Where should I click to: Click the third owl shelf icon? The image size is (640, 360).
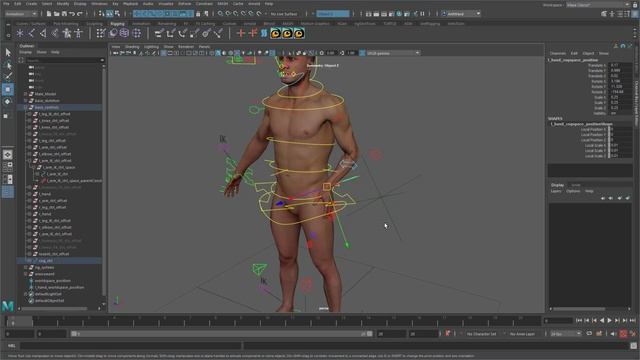click(x=299, y=33)
